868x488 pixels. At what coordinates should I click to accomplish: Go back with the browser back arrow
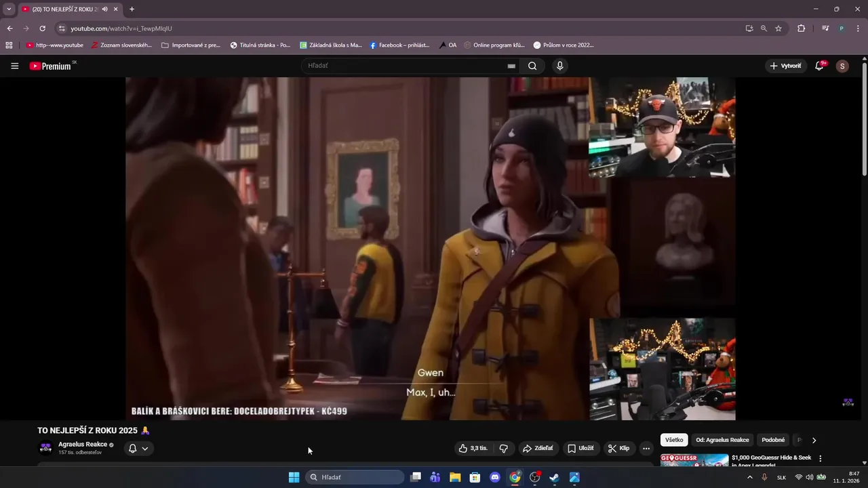click(9, 28)
